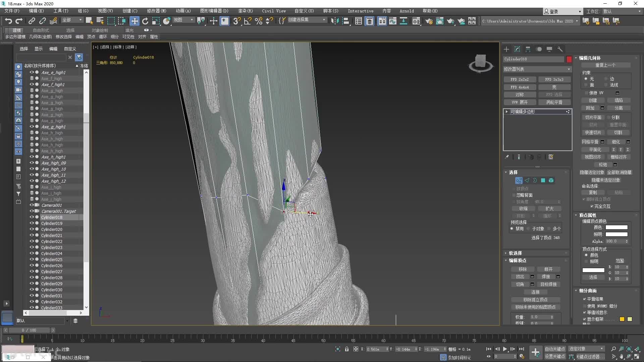Select the 面 constraint radio button
The width and height of the screenshot is (644, 362).
[x=586, y=85]
